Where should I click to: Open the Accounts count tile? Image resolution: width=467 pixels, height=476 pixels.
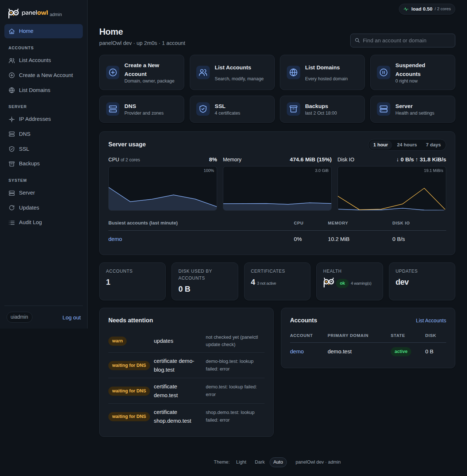(x=132, y=281)
